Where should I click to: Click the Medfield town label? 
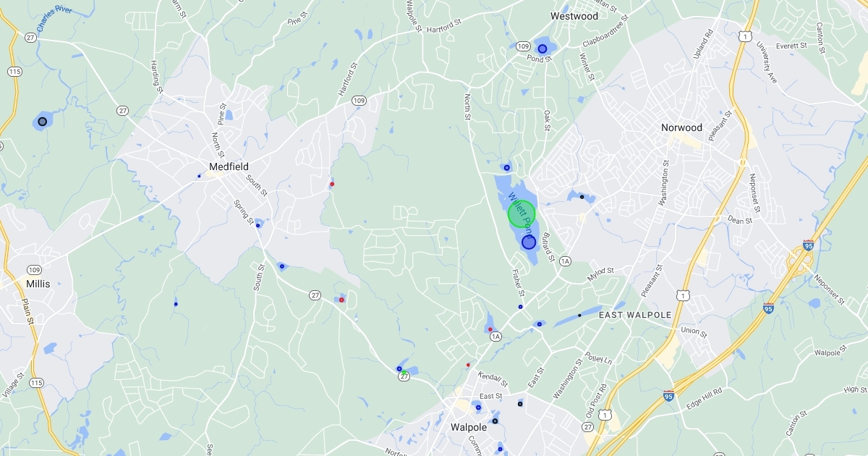pos(229,166)
